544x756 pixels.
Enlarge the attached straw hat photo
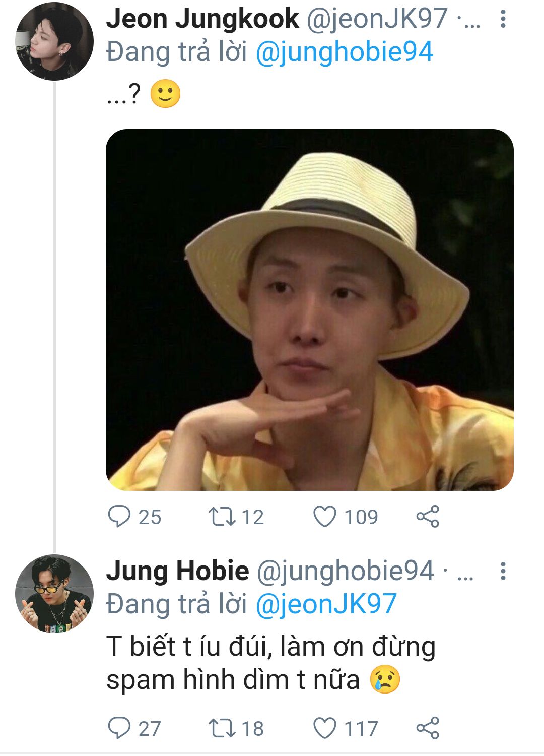[310, 310]
